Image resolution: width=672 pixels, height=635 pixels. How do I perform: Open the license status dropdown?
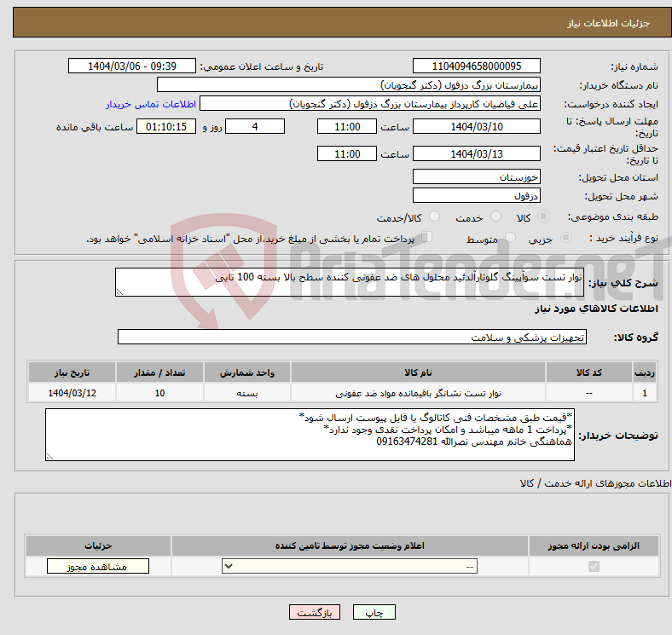coord(350,567)
